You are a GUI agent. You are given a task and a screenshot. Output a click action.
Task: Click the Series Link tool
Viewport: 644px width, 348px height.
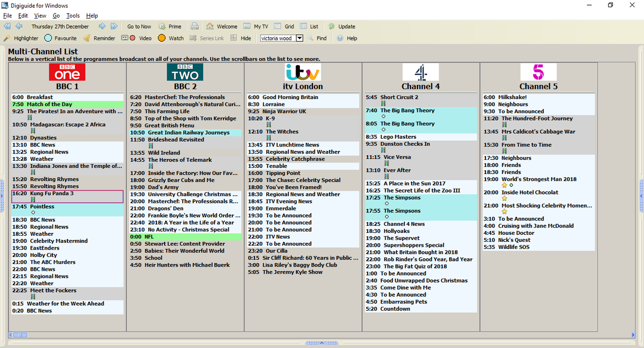pos(207,38)
